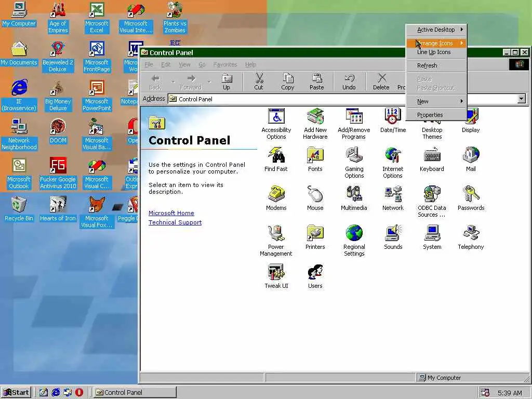532x399 pixels.
Task: Click the 5:39 AM clock
Action: pyautogui.click(x=510, y=393)
